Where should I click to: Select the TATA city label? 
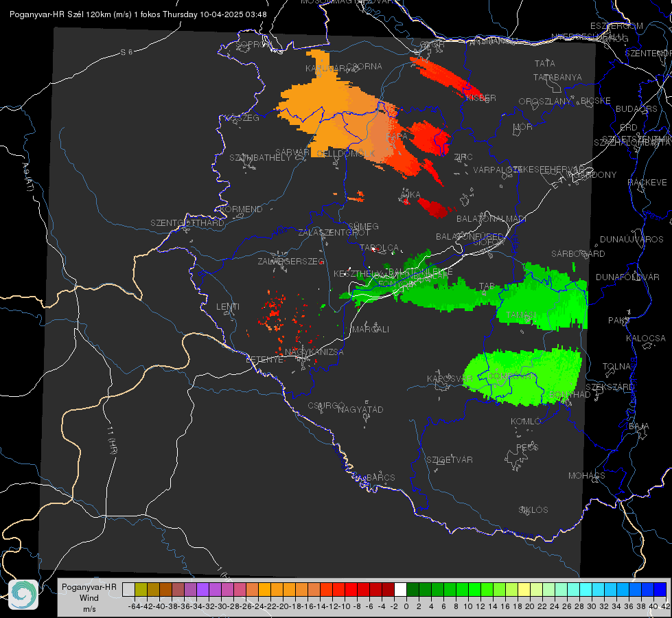pyautogui.click(x=545, y=63)
